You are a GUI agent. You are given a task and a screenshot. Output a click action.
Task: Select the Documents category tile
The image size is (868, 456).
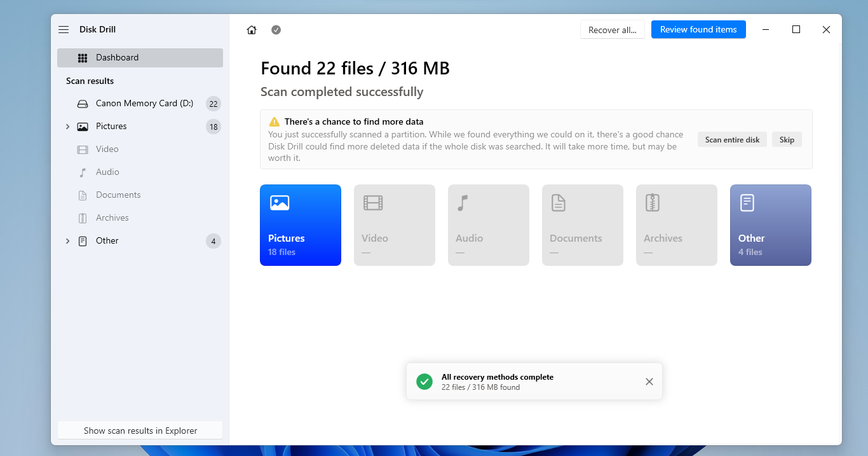coord(583,225)
